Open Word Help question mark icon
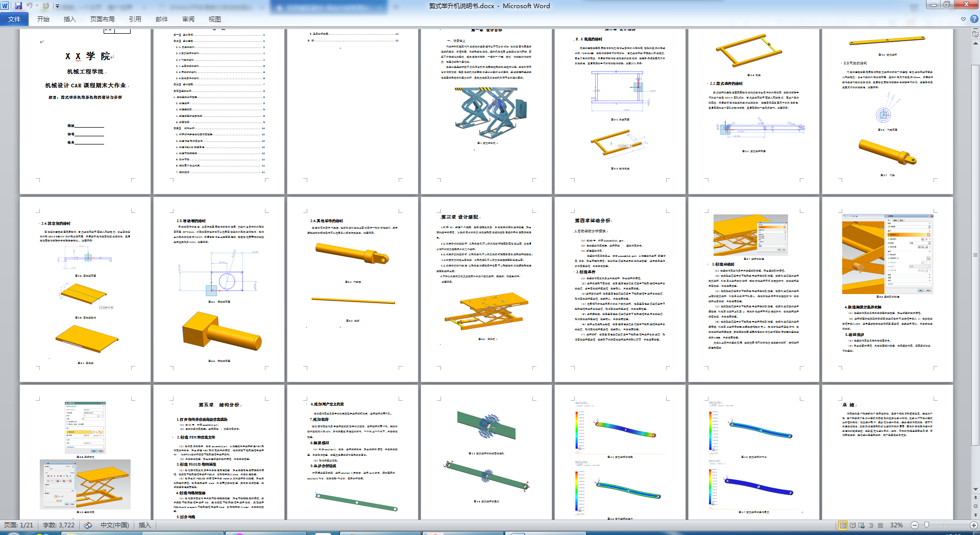Screen dimensions: 980x535 pos(974,19)
